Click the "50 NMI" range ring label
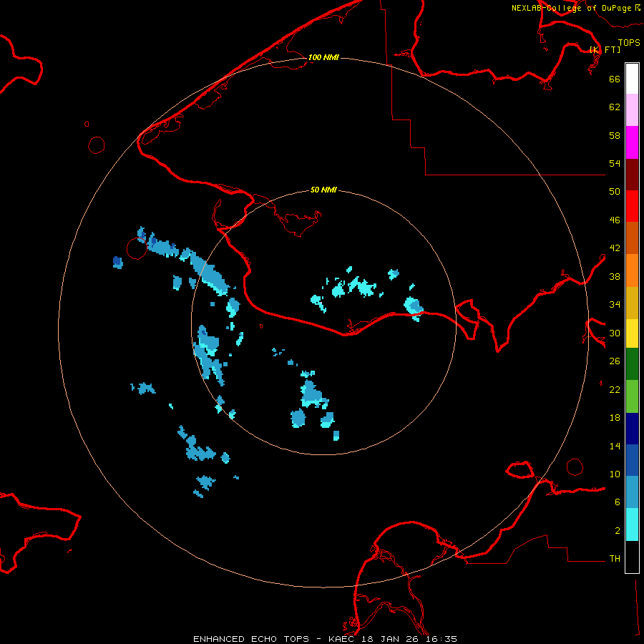The width and height of the screenshot is (644, 644). 323,190
